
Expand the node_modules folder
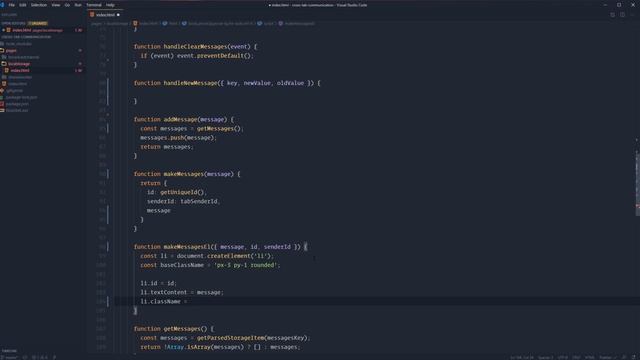pyautogui.click(x=18, y=44)
